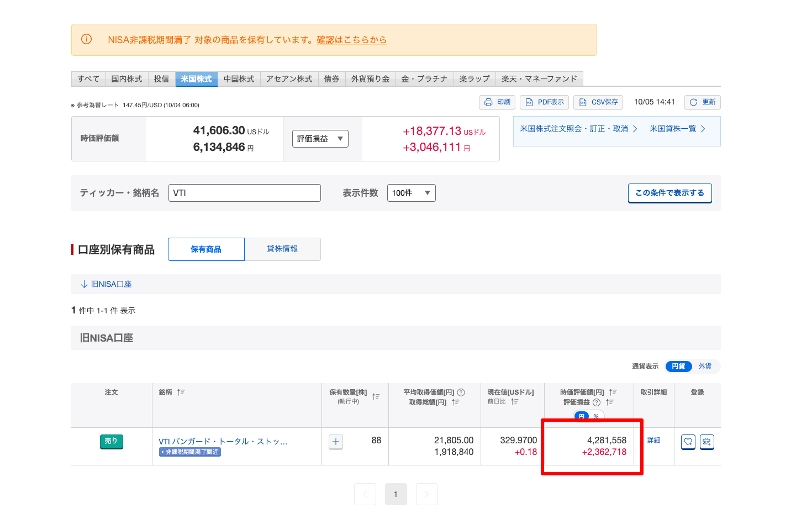Open the 貸株情報 tab
This screenshot has width=812, height=529.
(x=282, y=249)
